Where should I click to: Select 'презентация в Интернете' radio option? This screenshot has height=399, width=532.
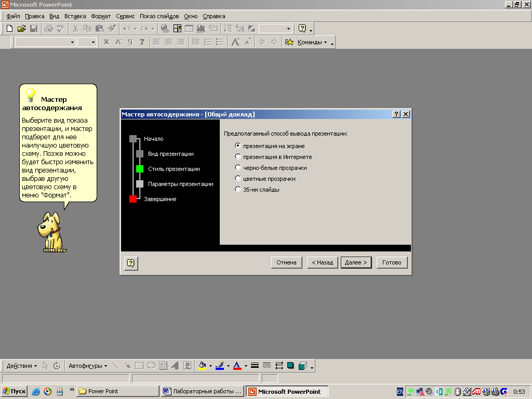point(238,156)
